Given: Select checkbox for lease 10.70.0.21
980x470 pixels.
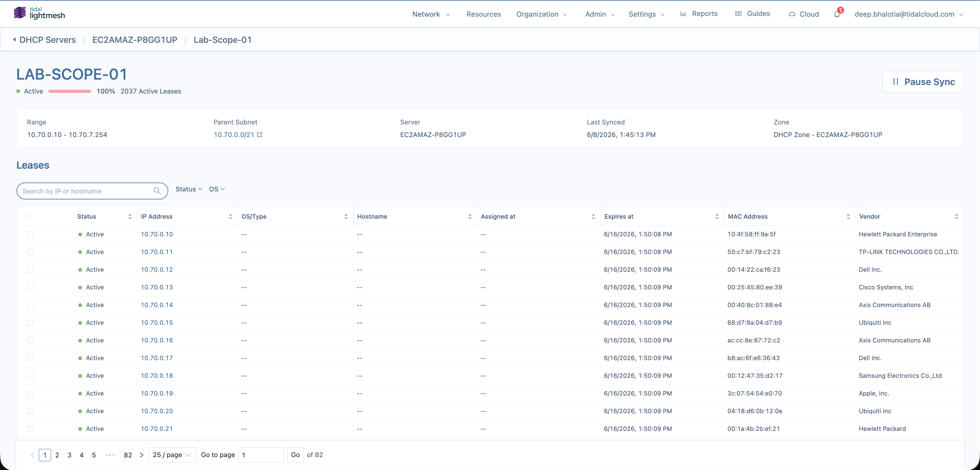Looking at the screenshot, I should 30,429.
